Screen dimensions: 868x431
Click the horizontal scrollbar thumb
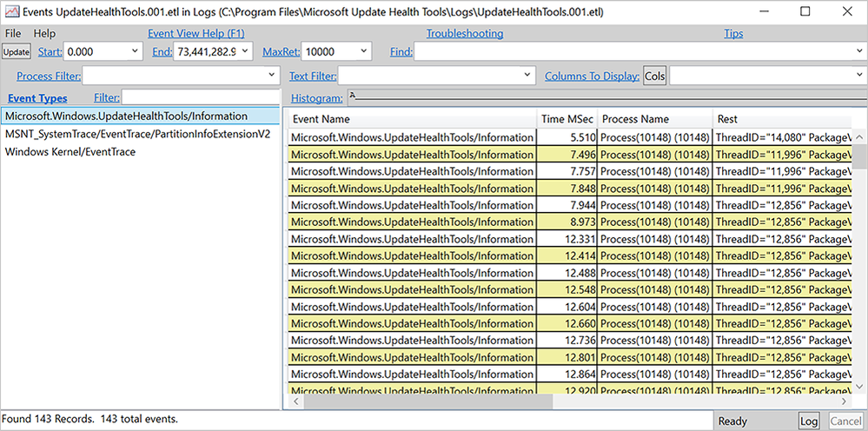point(427,401)
